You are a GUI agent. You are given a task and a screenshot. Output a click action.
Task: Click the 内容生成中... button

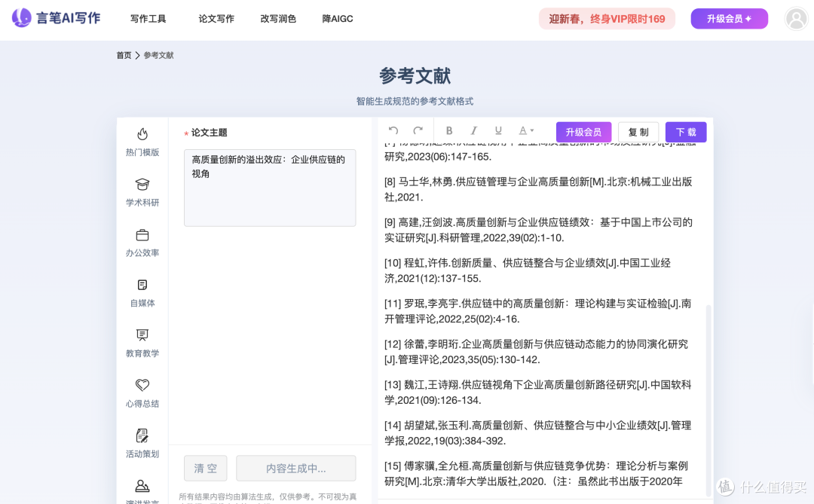[x=296, y=468]
